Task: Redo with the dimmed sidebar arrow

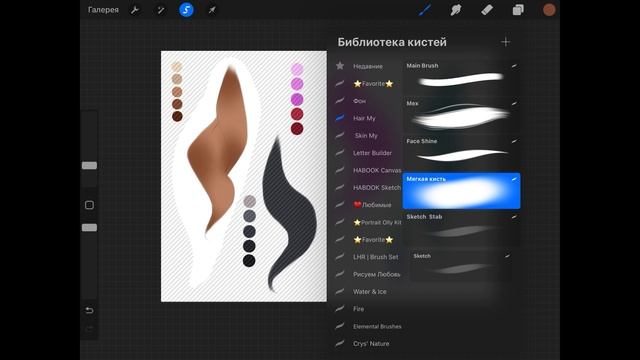Action: click(89, 329)
